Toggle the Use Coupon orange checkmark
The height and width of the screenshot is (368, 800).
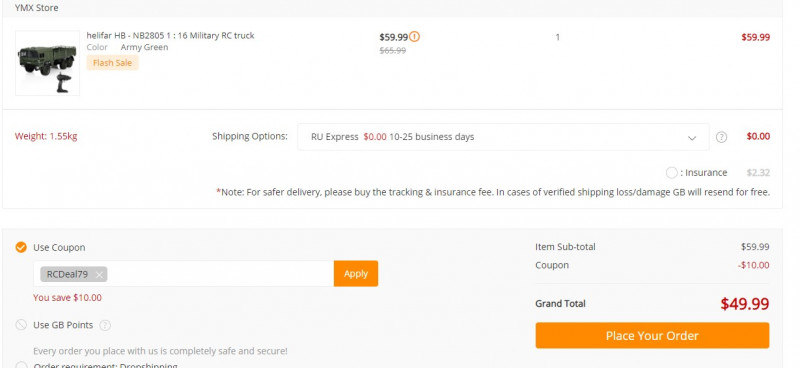(21, 248)
